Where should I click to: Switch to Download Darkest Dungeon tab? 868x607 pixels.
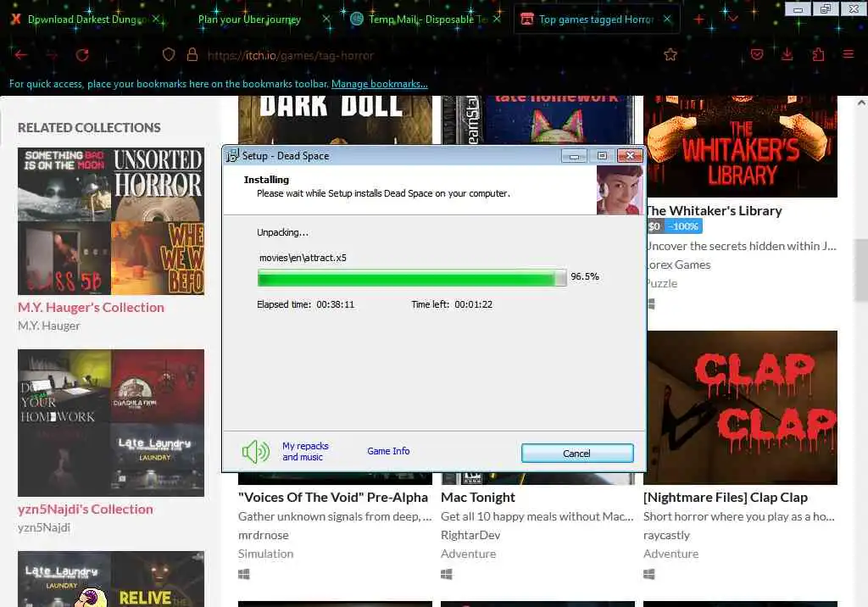coord(87,19)
